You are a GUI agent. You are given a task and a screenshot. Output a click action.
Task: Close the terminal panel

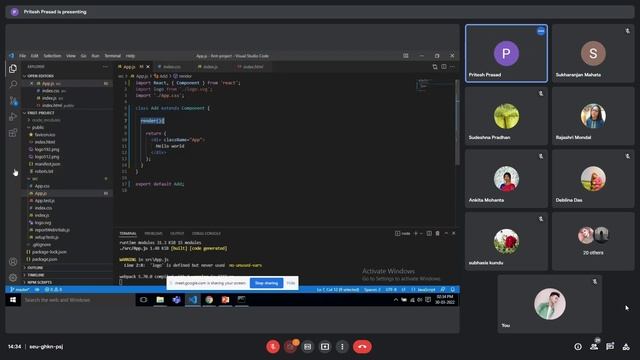[453, 233]
